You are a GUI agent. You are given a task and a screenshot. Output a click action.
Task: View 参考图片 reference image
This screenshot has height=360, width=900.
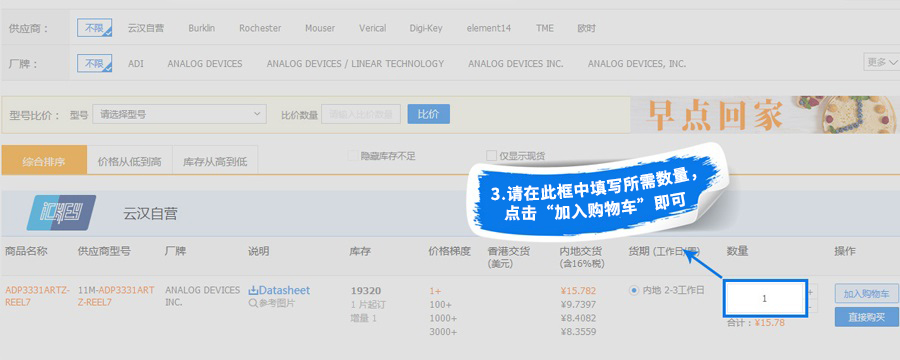tap(271, 303)
